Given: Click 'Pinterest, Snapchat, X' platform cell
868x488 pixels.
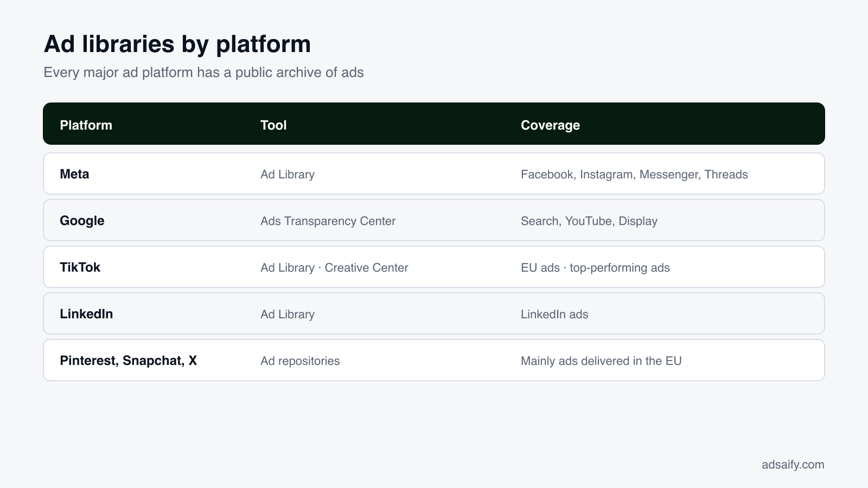Looking at the screenshot, I should [128, 361].
